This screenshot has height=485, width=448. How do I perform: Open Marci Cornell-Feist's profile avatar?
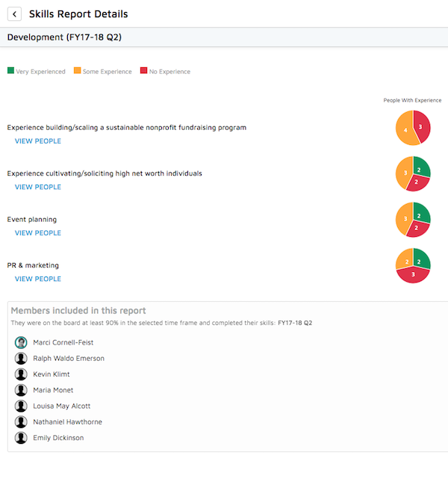[x=21, y=342]
